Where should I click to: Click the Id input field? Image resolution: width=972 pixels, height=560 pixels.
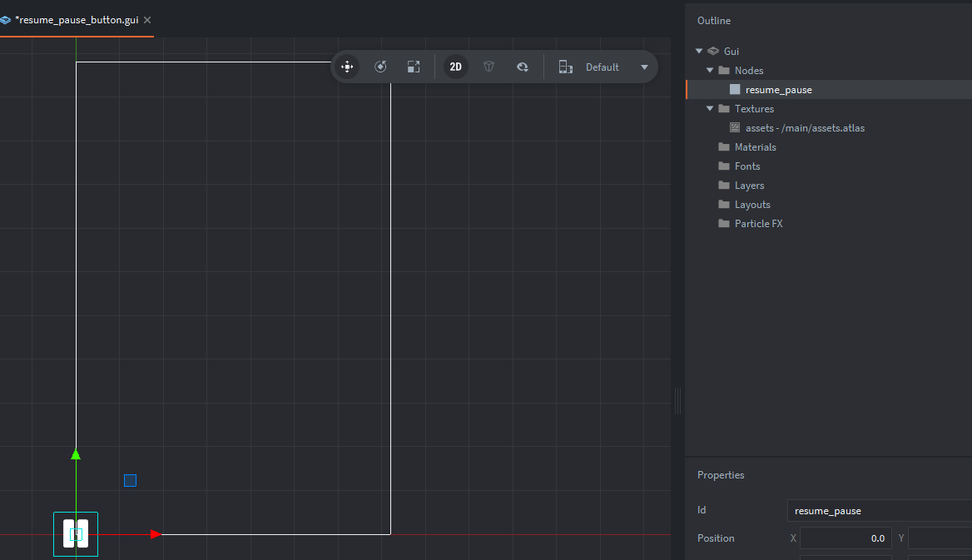(878, 511)
